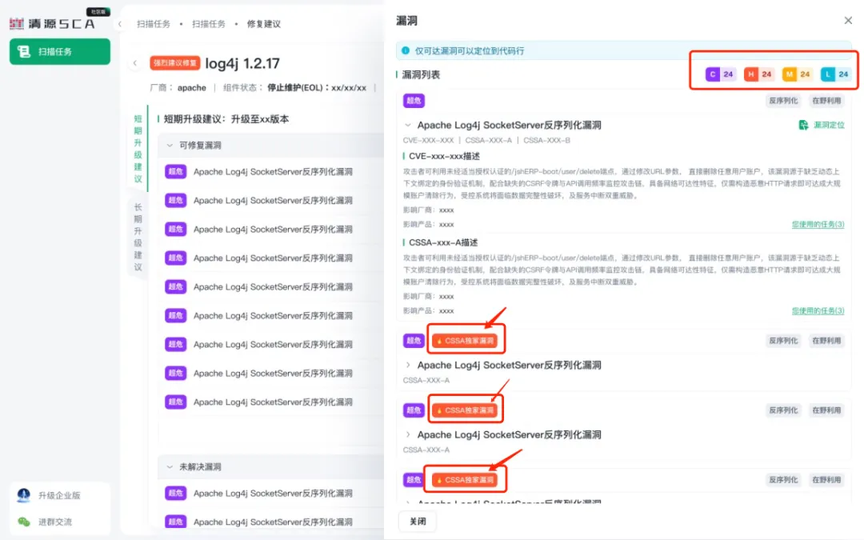Click the 清源SCA logo
Image resolution: width=864 pixels, height=540 pixels.
tap(52, 24)
